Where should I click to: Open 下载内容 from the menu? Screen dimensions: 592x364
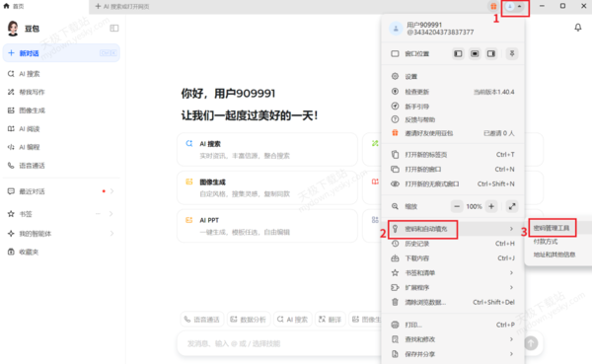coord(453,258)
